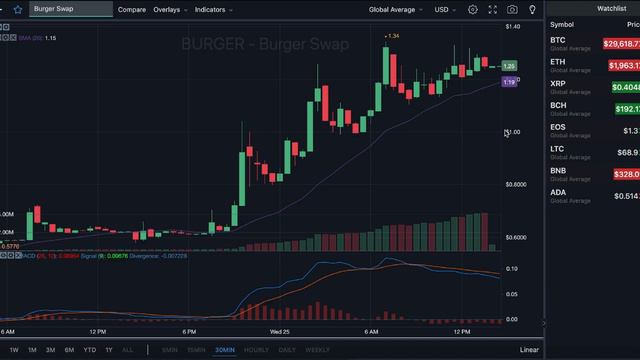640x360 pixels.
Task: Open MACD indicator settings icon
Action: click(x=11, y=256)
